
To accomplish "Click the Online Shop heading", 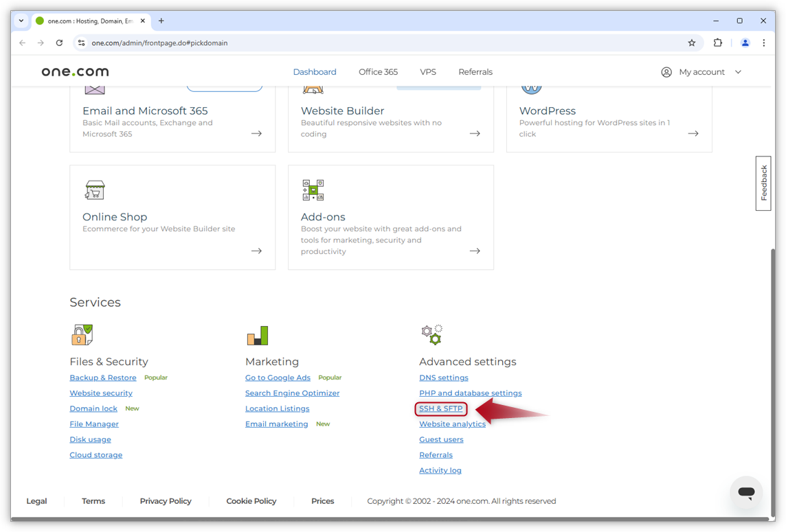I will (x=115, y=217).
